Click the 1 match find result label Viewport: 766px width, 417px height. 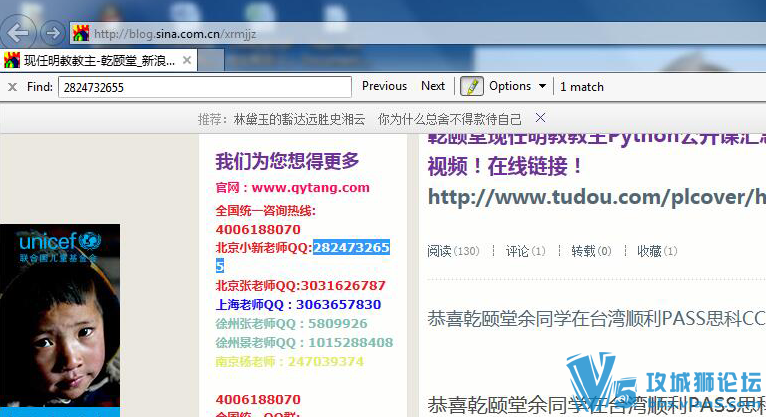pyautogui.click(x=582, y=87)
